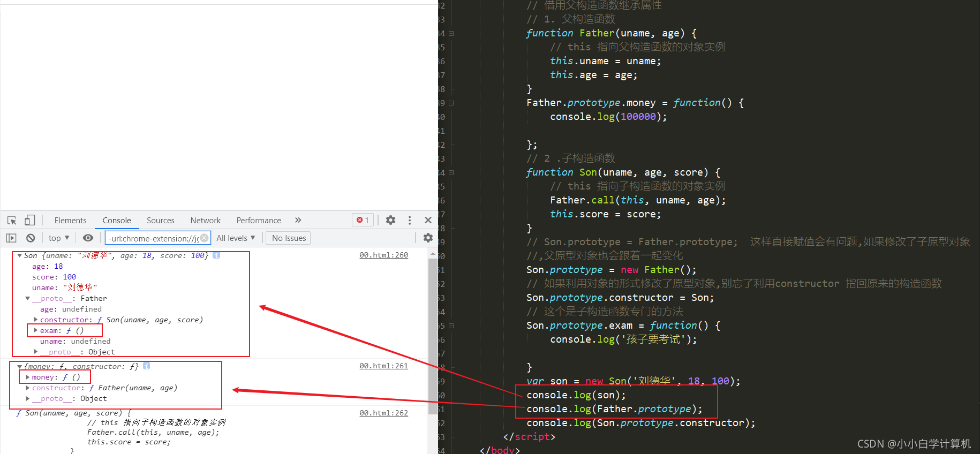980x454 pixels.
Task: Click the Son.prototype = new Father(); line
Action: (x=612, y=270)
